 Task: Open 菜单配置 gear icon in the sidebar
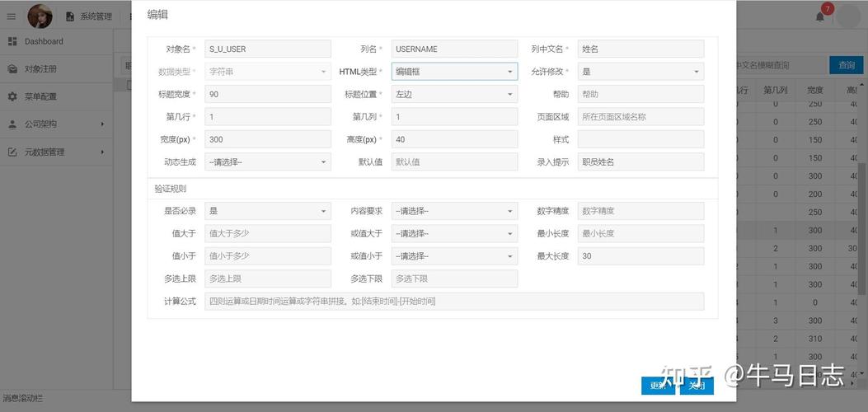coord(12,96)
